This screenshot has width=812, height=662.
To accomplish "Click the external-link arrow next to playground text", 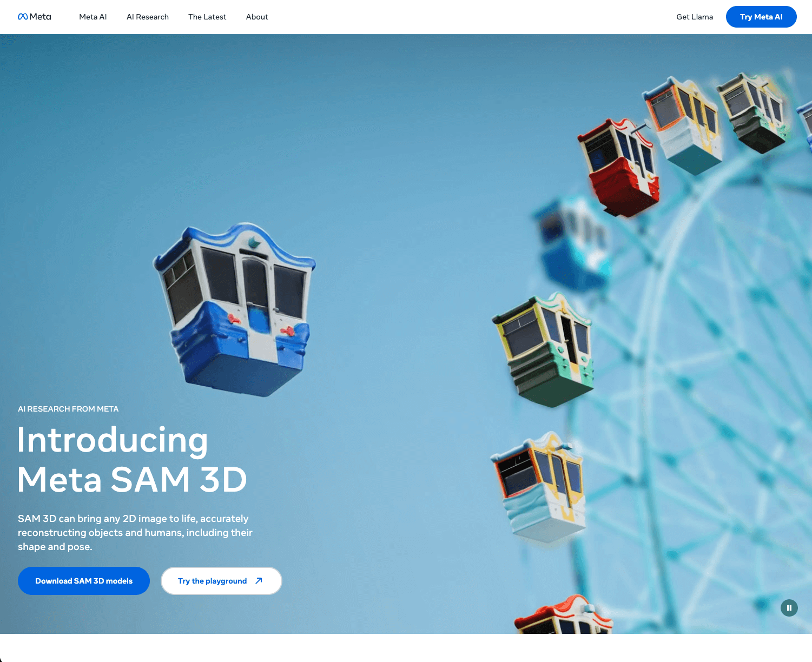I will (259, 580).
